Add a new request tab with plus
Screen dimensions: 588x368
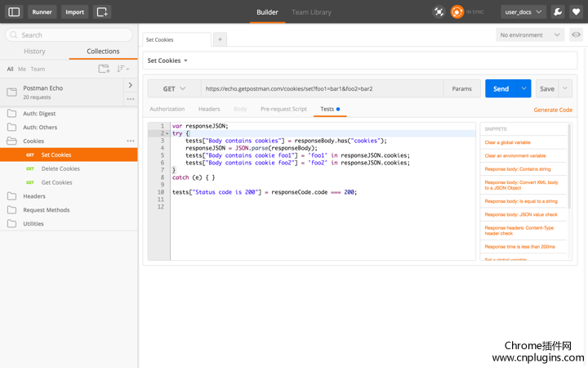pyautogui.click(x=220, y=39)
